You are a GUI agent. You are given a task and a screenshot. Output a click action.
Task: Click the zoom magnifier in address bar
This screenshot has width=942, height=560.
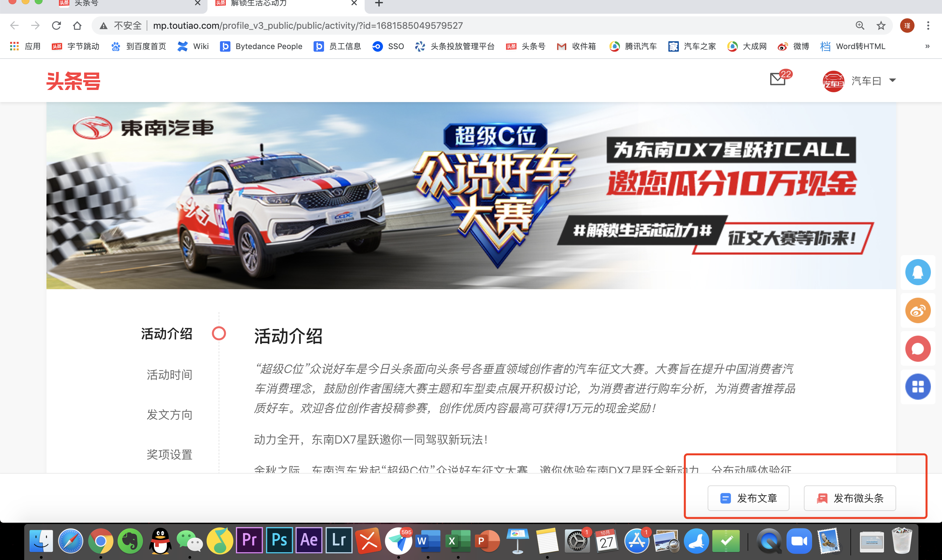pyautogui.click(x=860, y=26)
